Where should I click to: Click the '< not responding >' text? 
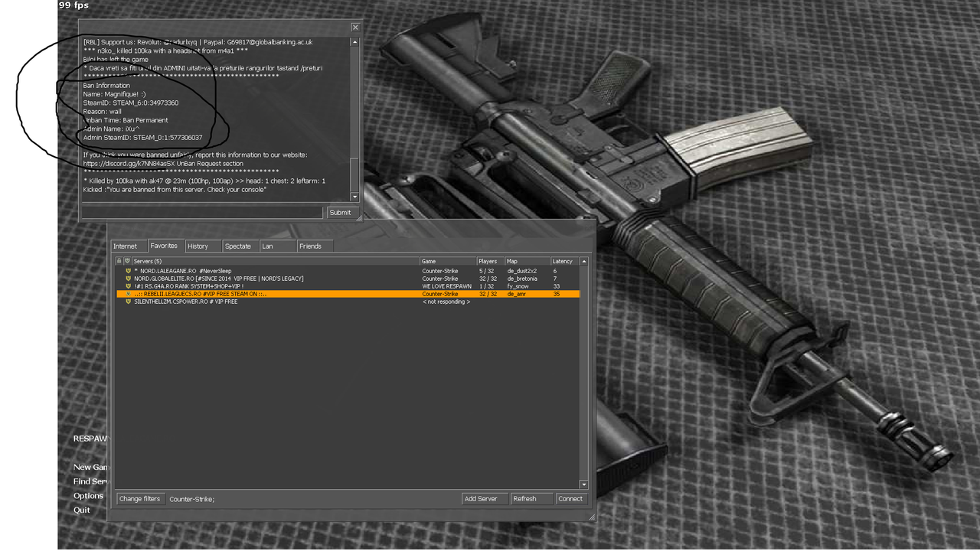tap(446, 302)
